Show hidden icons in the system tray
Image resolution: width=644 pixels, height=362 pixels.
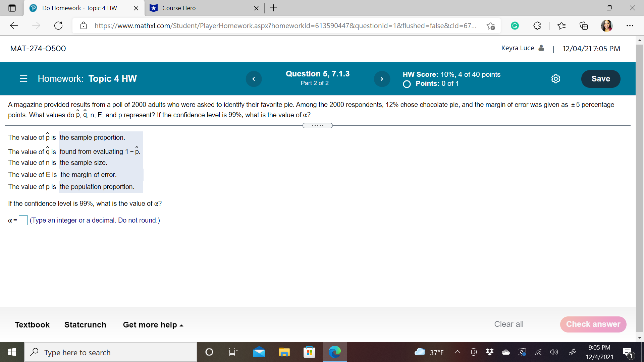pyautogui.click(x=457, y=352)
